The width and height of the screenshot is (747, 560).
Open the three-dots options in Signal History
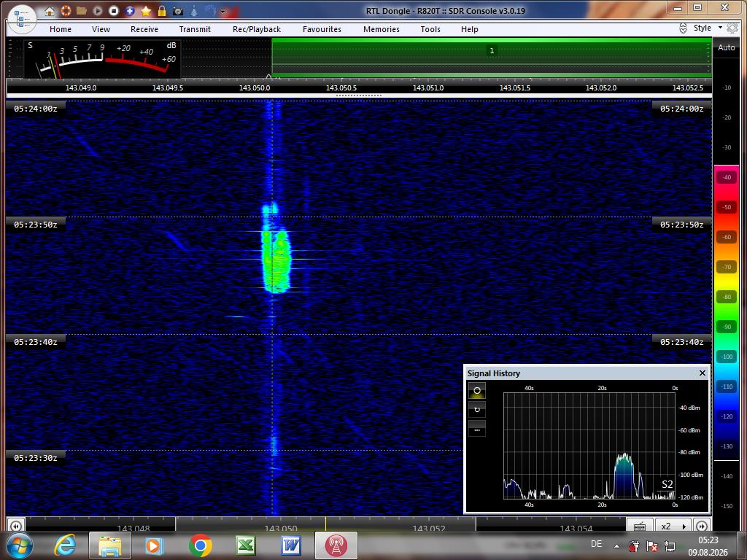pyautogui.click(x=477, y=429)
